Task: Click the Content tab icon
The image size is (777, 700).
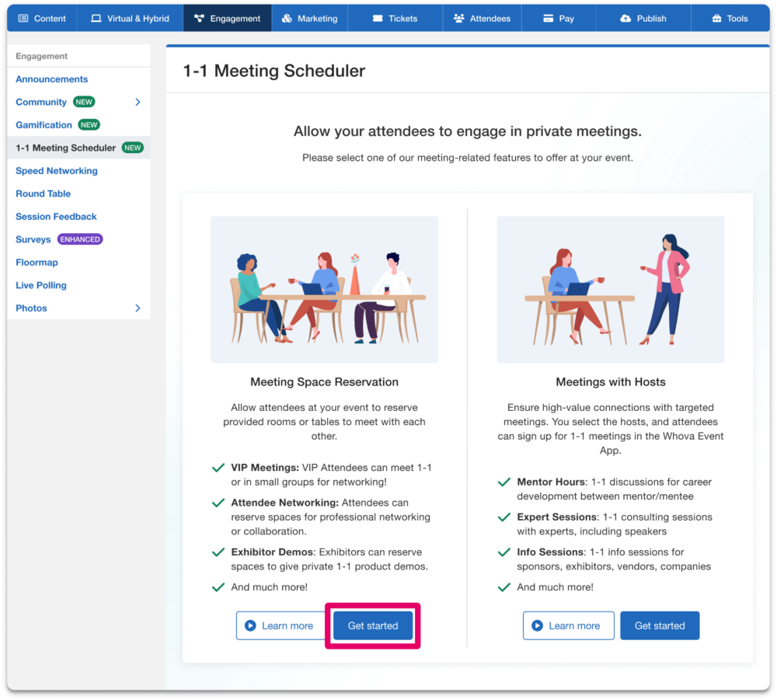Action: tap(23, 19)
